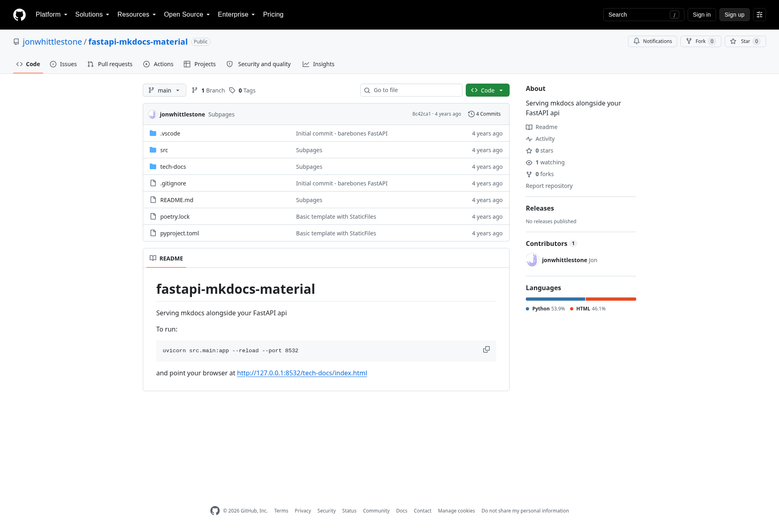Expand the green Code dropdown
779x532 pixels.
(x=487, y=90)
